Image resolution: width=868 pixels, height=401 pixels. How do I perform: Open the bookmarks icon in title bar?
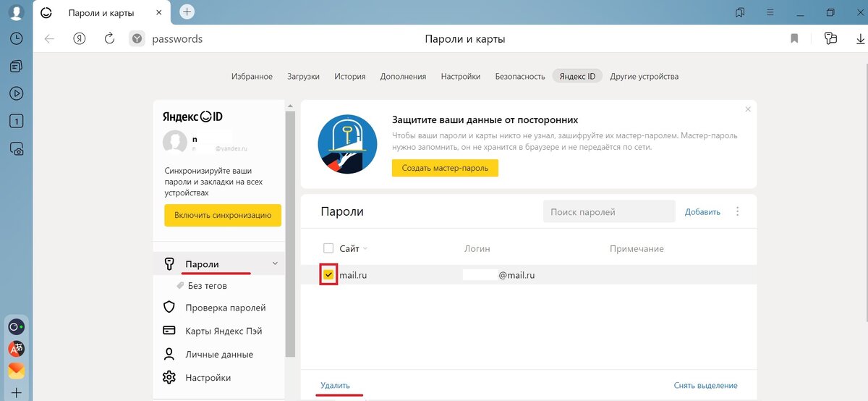pos(740,12)
